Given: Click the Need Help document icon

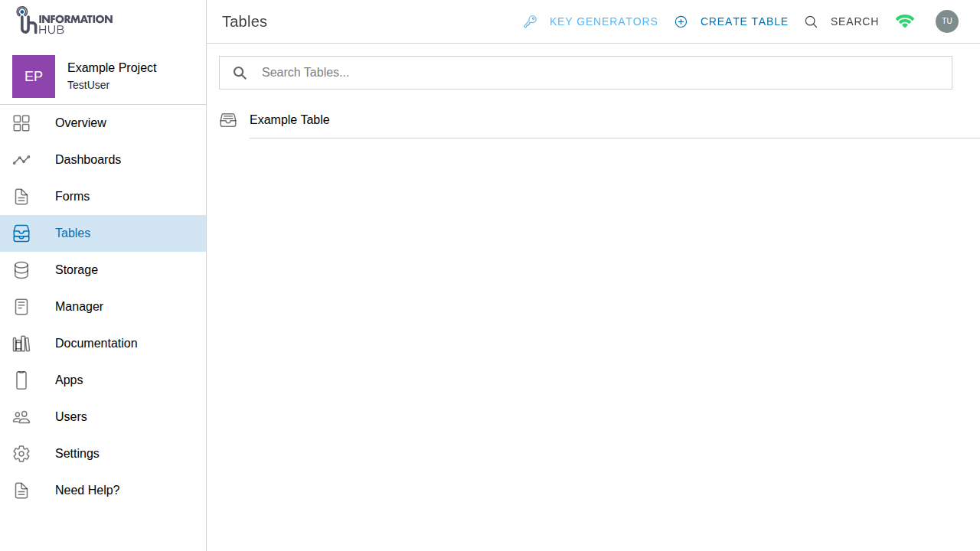Looking at the screenshot, I should (x=21, y=491).
